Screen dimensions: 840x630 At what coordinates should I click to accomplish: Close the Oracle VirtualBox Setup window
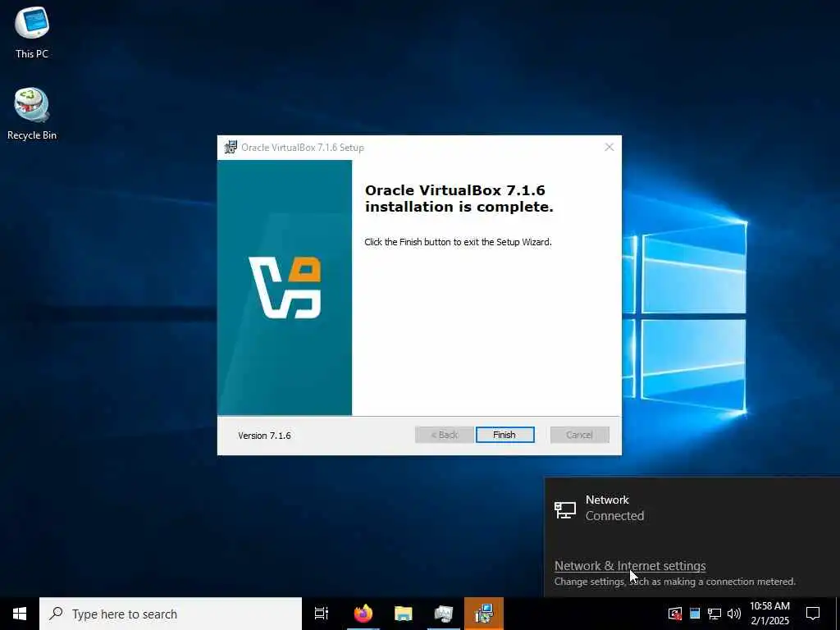pyautogui.click(x=609, y=147)
